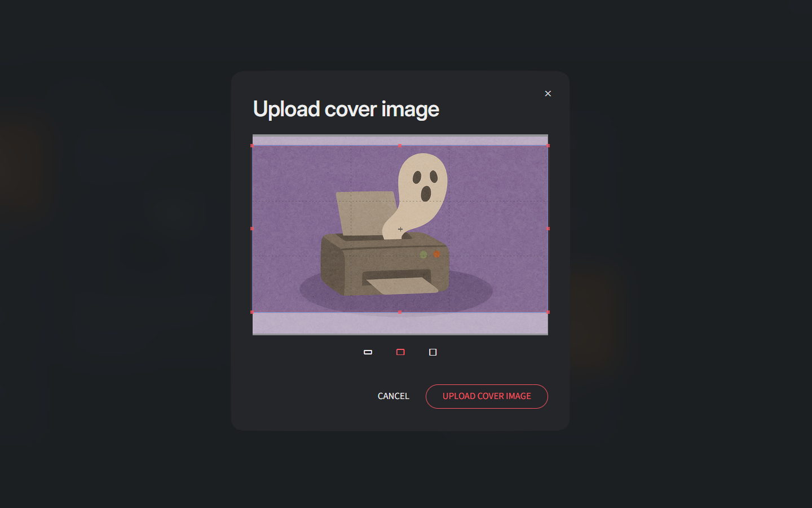Click the top-center crop edge handle
Screen dimensions: 812x508
400,146
